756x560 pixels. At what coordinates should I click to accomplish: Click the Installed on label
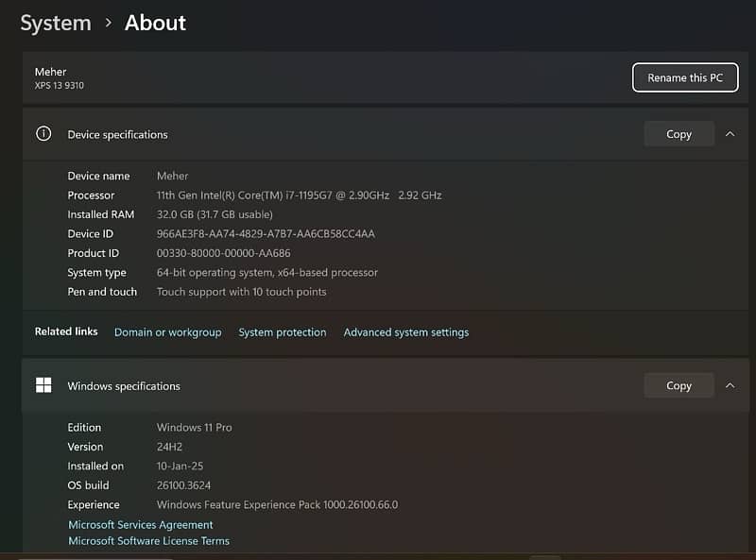tap(95, 466)
